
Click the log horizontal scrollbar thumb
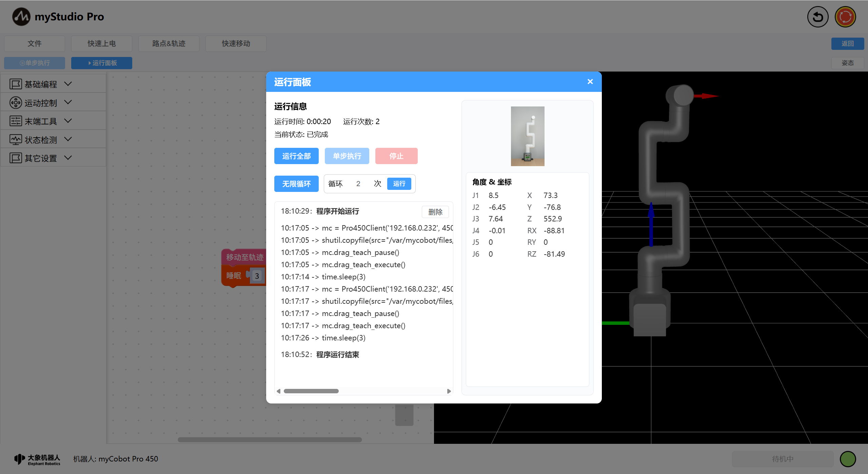click(311, 391)
